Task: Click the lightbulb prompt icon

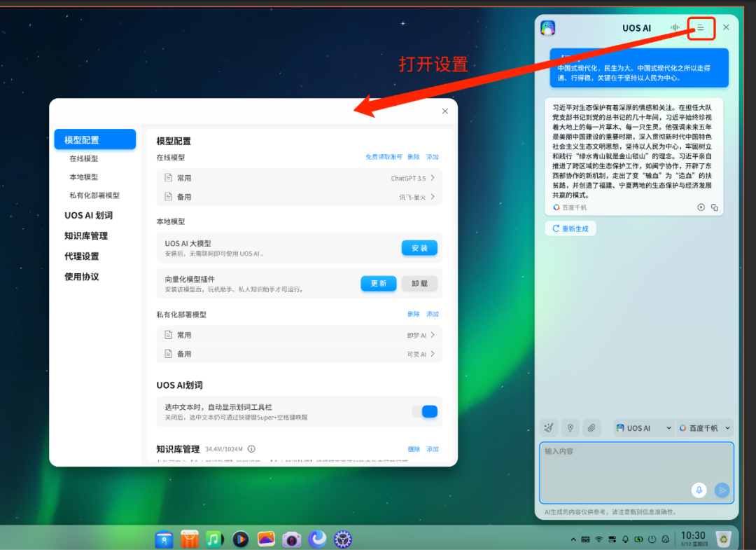Action: (570, 427)
